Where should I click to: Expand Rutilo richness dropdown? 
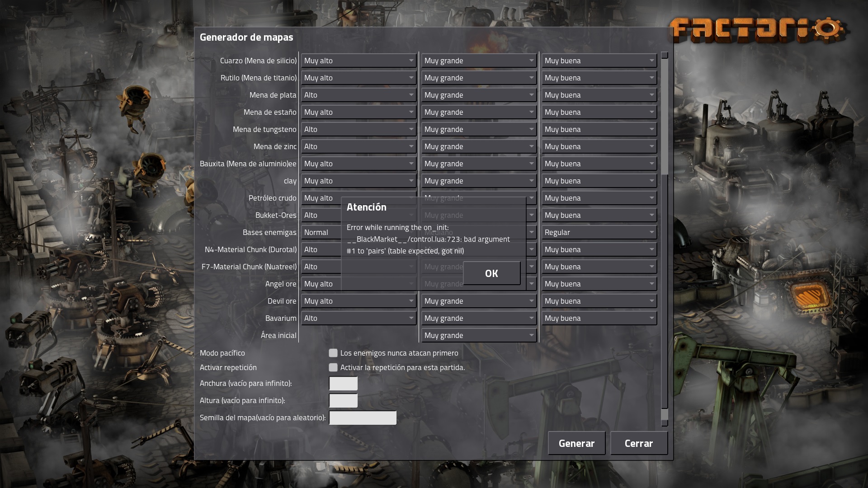click(599, 78)
